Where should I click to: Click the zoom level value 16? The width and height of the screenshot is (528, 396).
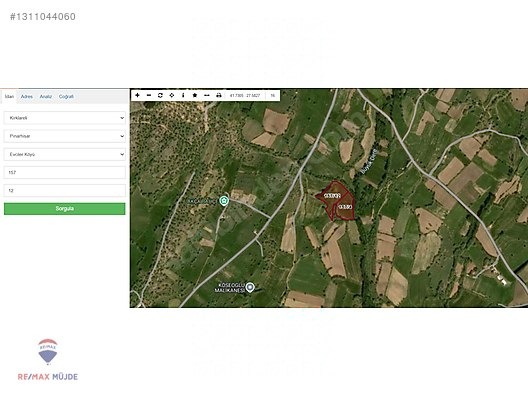272,96
